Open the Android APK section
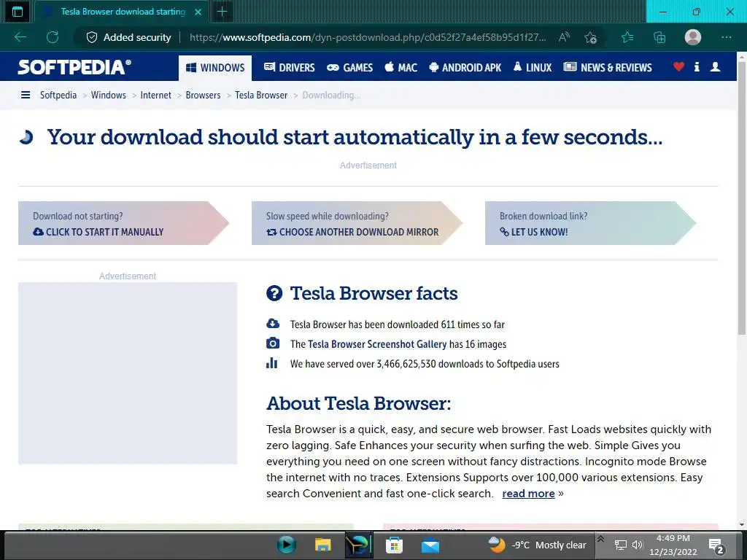 point(465,68)
